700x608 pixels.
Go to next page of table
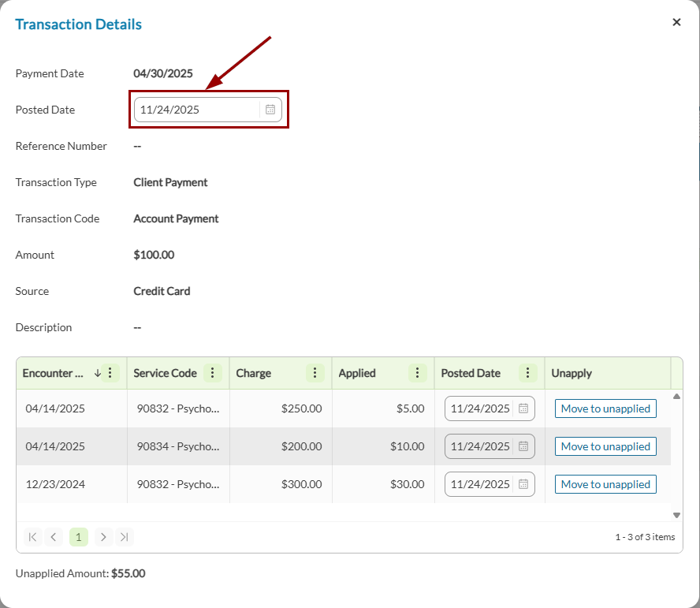point(103,537)
